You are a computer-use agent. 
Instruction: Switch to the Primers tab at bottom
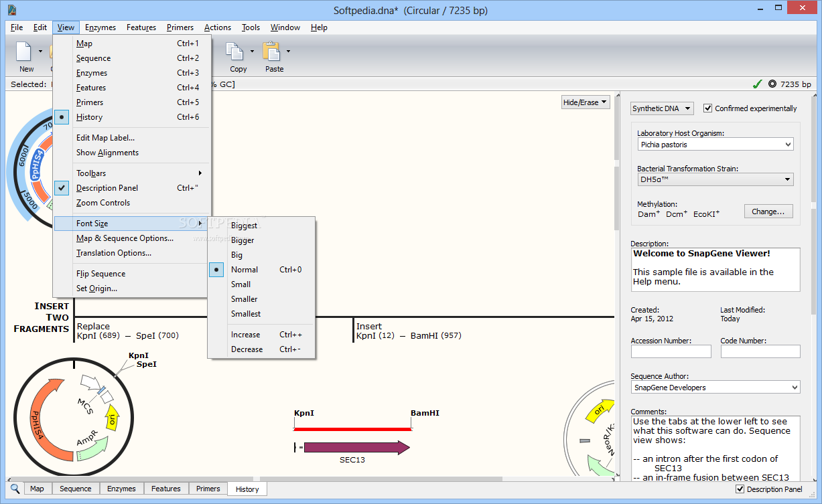point(208,489)
